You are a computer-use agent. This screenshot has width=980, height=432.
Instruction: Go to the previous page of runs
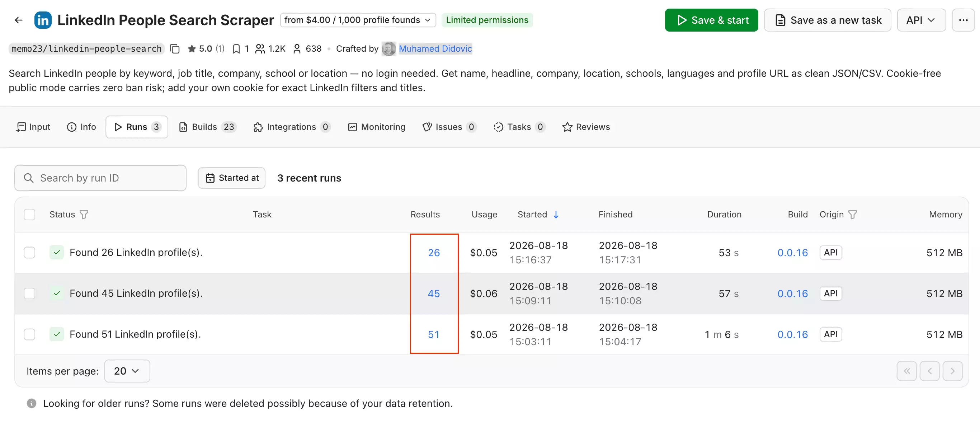[929, 371]
